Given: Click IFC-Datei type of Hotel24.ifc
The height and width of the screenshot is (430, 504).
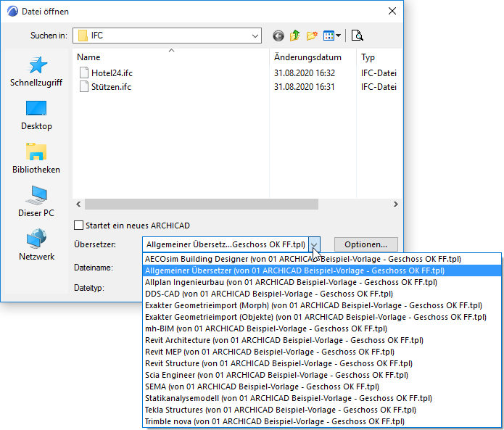Looking at the screenshot, I should pyautogui.click(x=379, y=73).
